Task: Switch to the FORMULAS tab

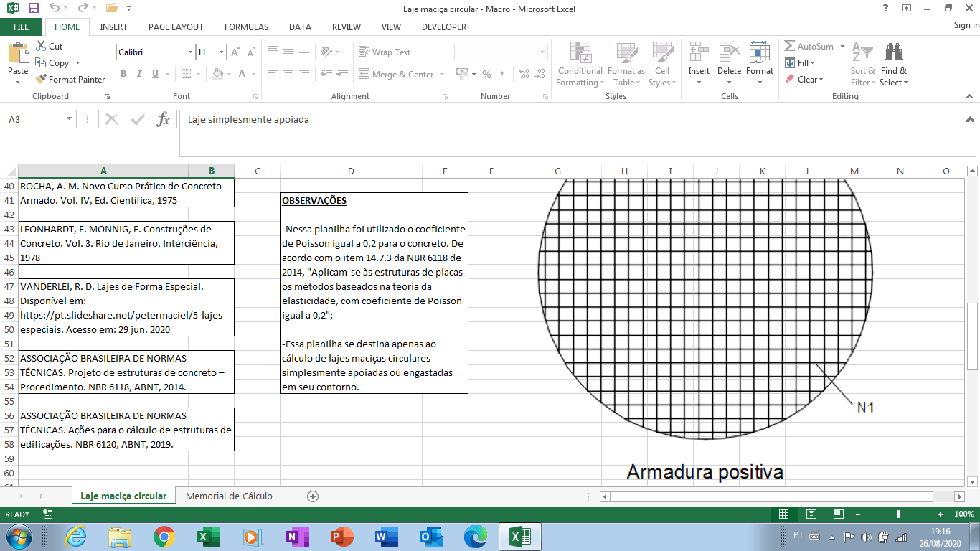Action: click(x=246, y=27)
